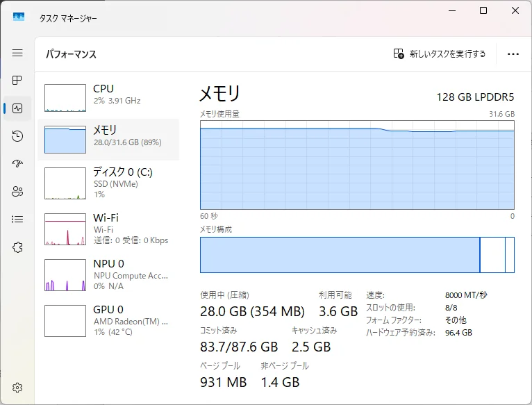
Task: Open the three-dots more options menu
Action: pyautogui.click(x=513, y=54)
